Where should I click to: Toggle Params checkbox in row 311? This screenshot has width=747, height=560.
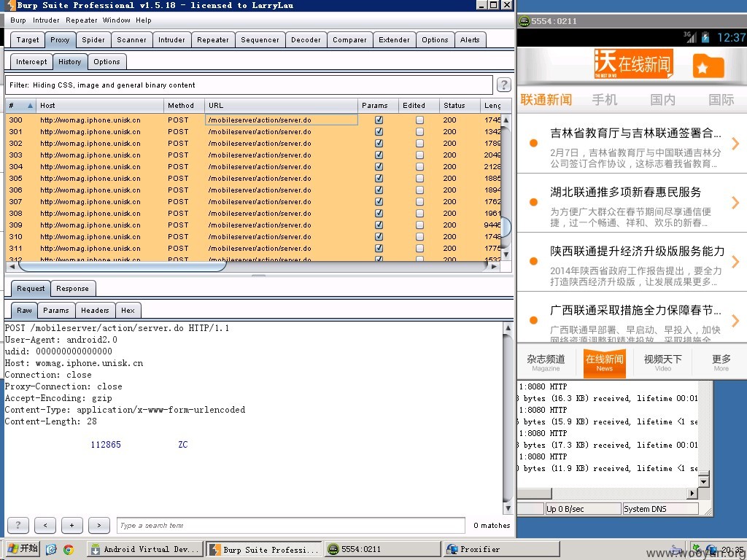379,248
